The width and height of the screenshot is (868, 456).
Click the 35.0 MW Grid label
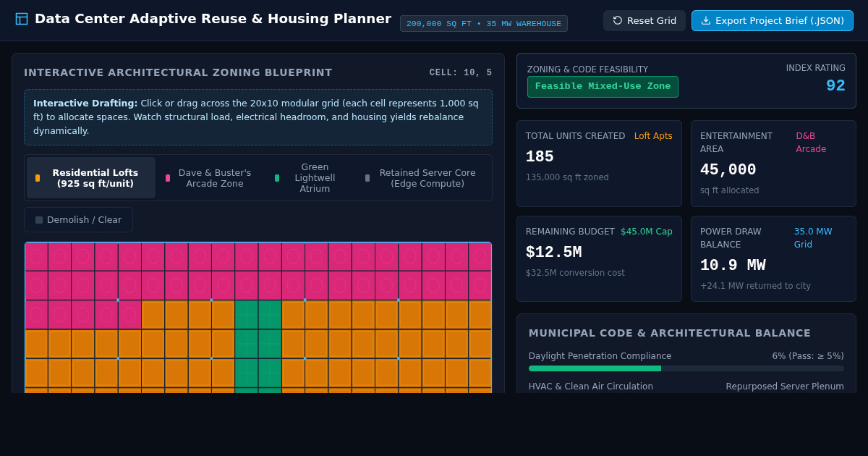pos(813,238)
